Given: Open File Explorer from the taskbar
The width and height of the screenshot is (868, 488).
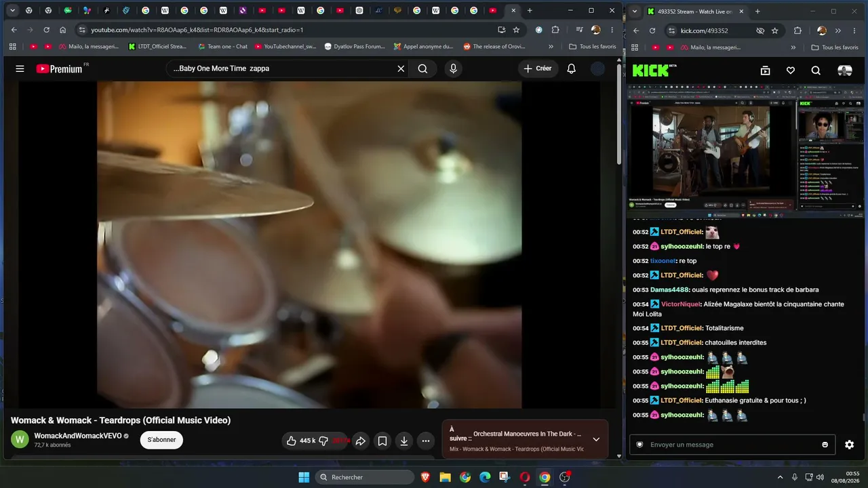Looking at the screenshot, I should (445, 477).
